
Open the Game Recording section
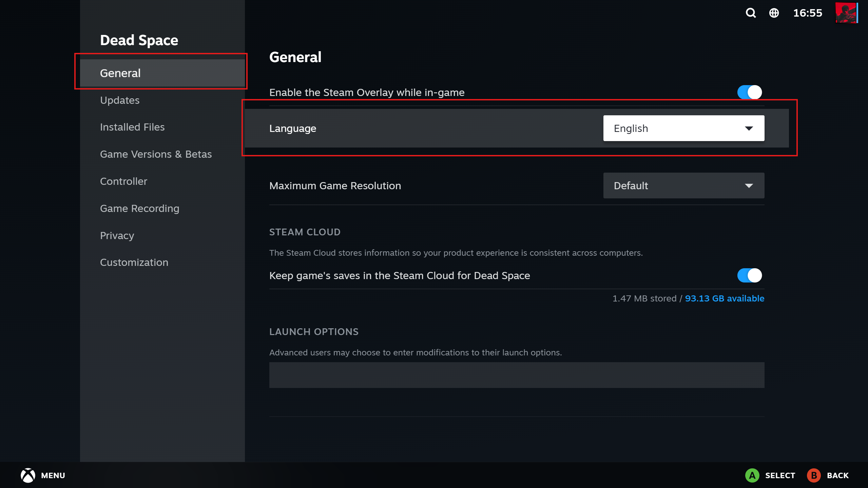click(162, 209)
